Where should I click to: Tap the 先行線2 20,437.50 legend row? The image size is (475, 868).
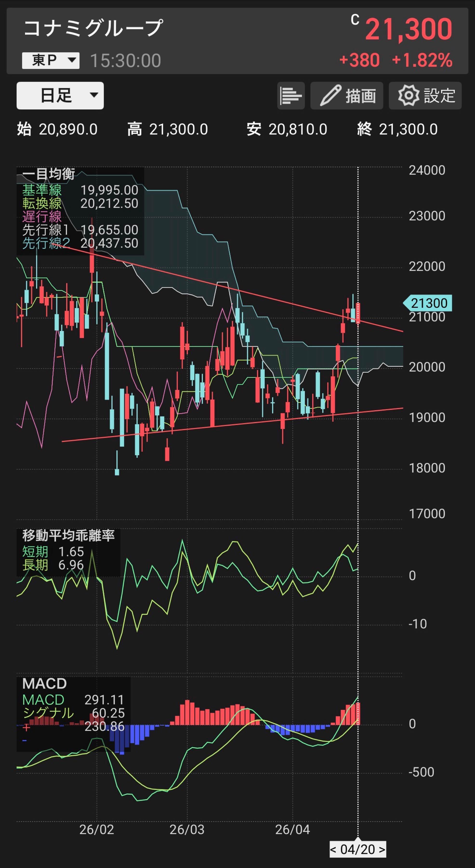tap(80, 243)
